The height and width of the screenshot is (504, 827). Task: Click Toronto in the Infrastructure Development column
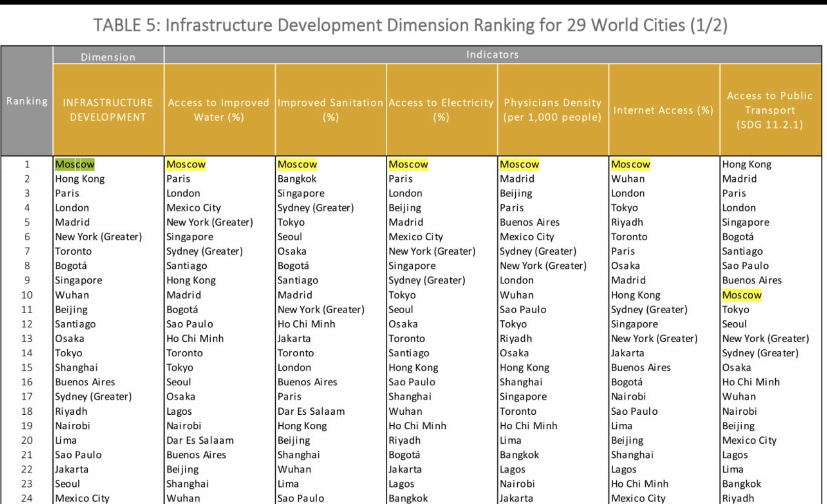[x=74, y=251]
